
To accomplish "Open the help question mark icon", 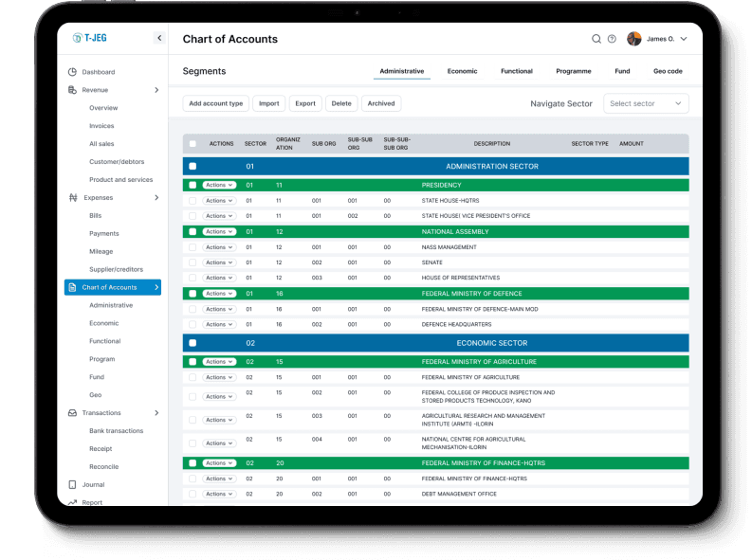I will pos(612,39).
